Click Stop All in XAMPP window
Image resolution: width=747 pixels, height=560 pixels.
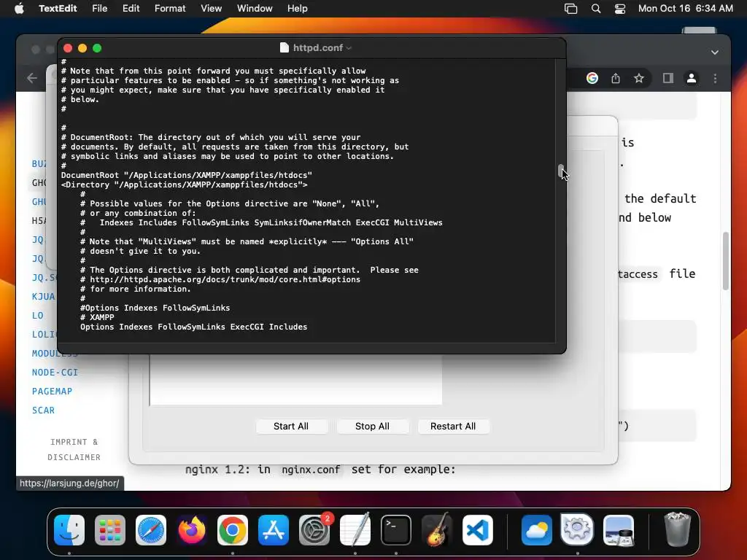[x=372, y=426]
